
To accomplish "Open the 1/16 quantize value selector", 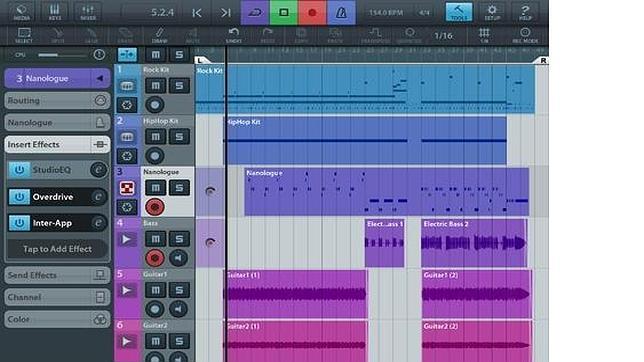I will pyautogui.click(x=444, y=36).
